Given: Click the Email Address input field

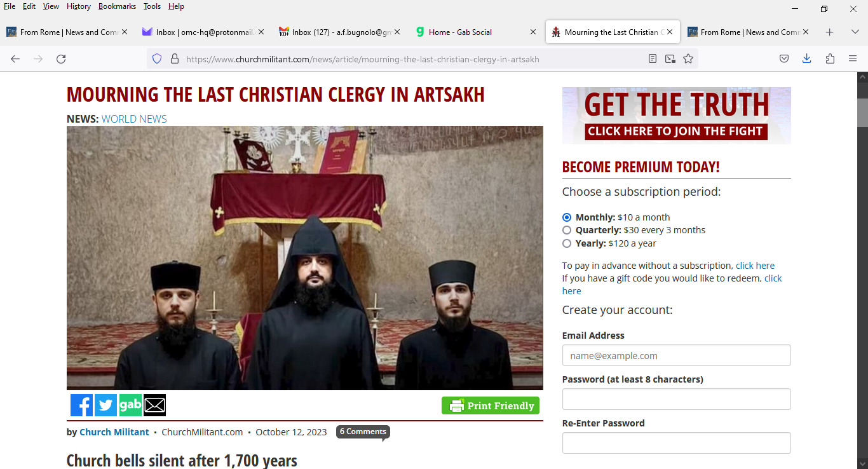Looking at the screenshot, I should [676, 355].
